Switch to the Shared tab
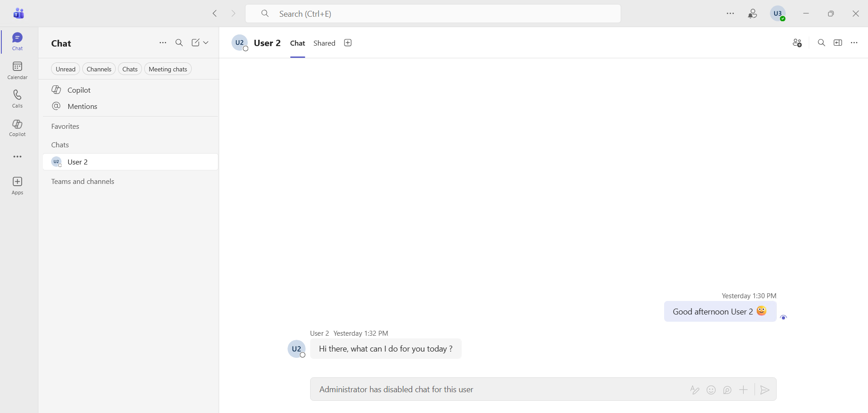Viewport: 868px width, 413px height. point(324,43)
